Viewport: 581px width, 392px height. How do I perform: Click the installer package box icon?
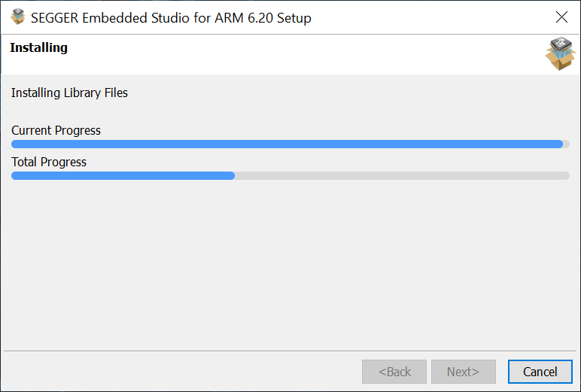click(x=560, y=53)
